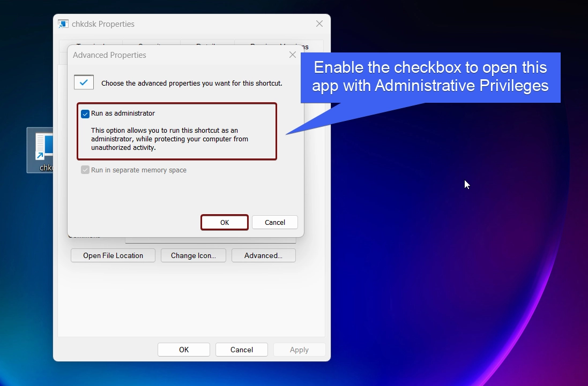
Task: Close the chkdsk Properties window
Action: tap(319, 24)
